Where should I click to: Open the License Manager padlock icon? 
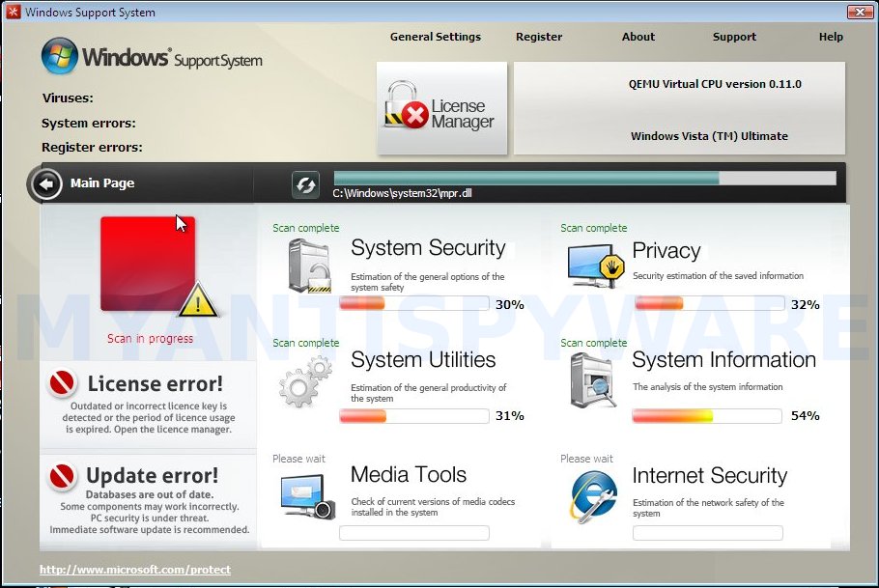(407, 105)
